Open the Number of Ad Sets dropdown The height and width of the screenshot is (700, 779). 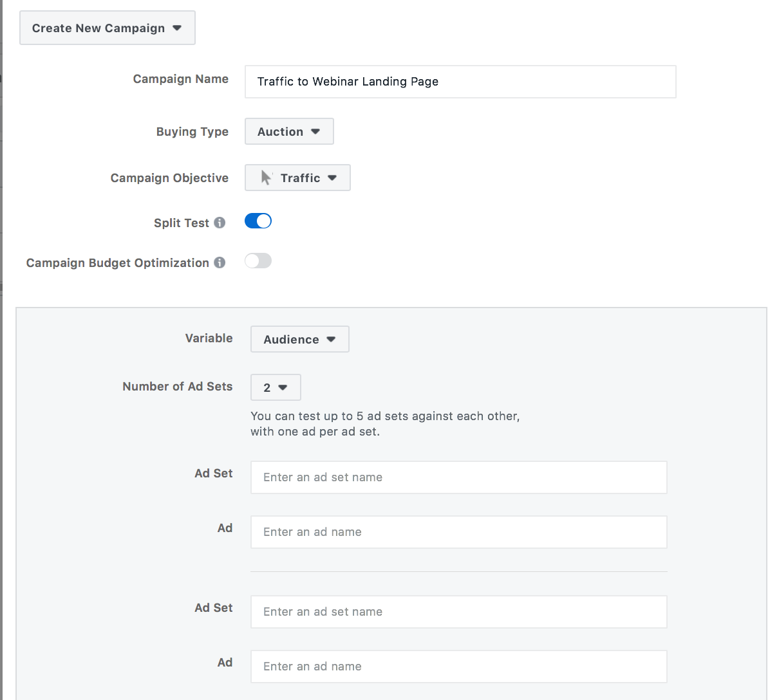point(276,387)
